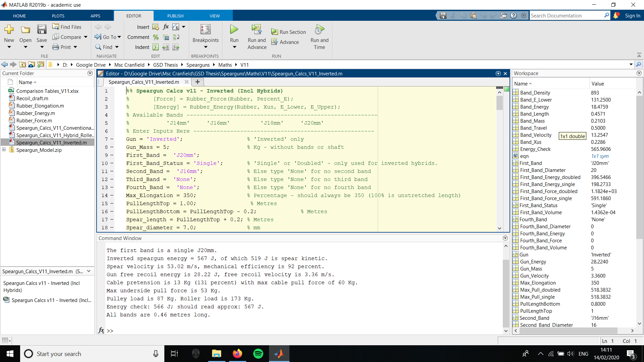Image resolution: width=644 pixels, height=362 pixels.
Task: Collapse the file details panel chevron
Action: [x=89, y=271]
